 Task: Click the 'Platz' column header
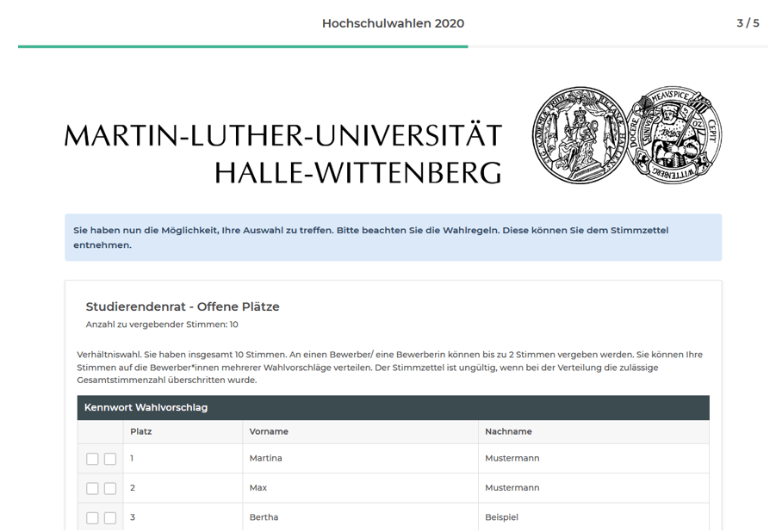[x=183, y=432]
